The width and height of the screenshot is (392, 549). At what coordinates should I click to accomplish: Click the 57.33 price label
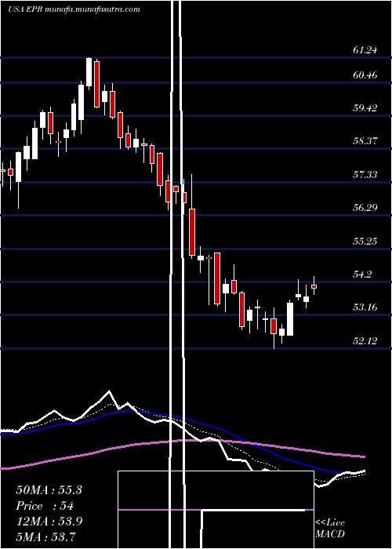[x=365, y=174]
